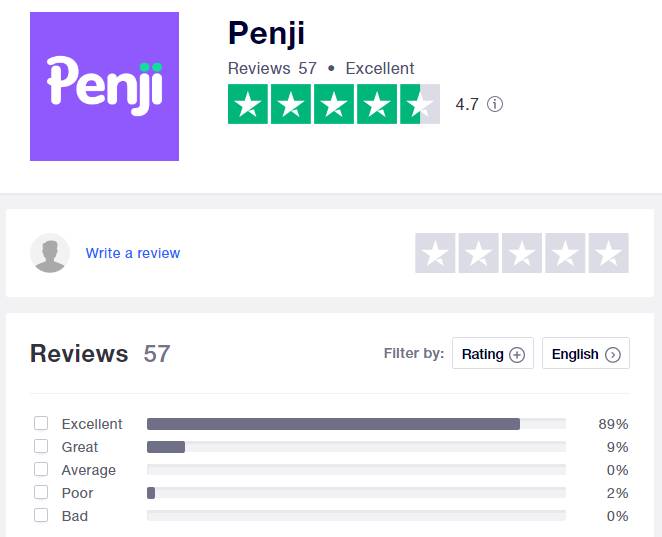Tick the Average filter checkbox
Image resolution: width=662 pixels, height=537 pixels.
tap(41, 469)
